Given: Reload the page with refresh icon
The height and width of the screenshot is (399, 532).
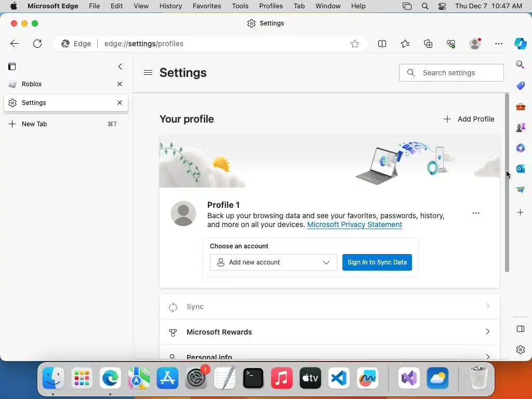Looking at the screenshot, I should 37,44.
